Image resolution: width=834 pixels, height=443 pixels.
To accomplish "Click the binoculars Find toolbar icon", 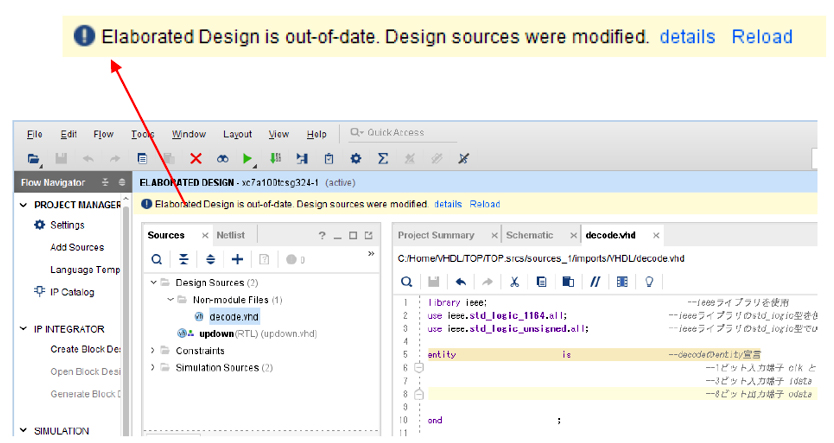I will pyautogui.click(x=222, y=158).
